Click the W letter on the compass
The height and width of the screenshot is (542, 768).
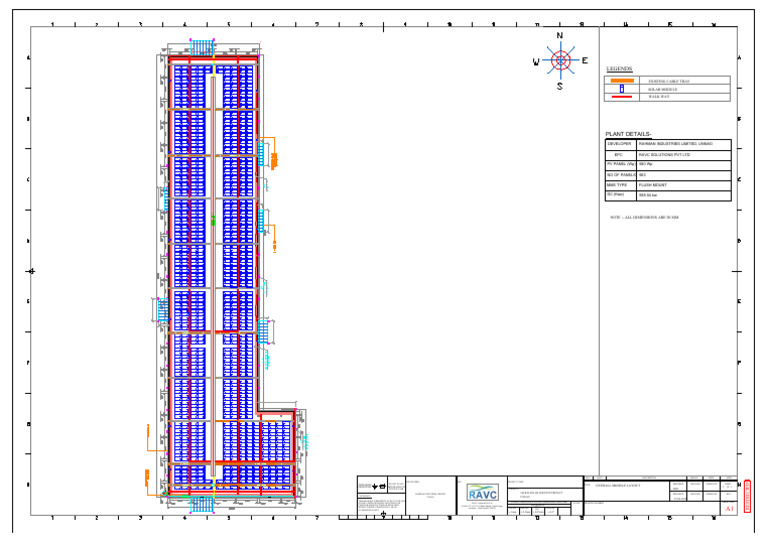[x=536, y=62]
